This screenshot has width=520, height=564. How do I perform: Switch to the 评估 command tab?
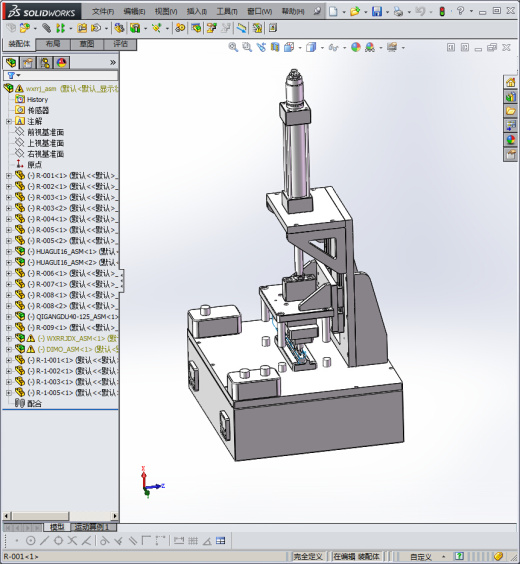pyautogui.click(x=120, y=44)
